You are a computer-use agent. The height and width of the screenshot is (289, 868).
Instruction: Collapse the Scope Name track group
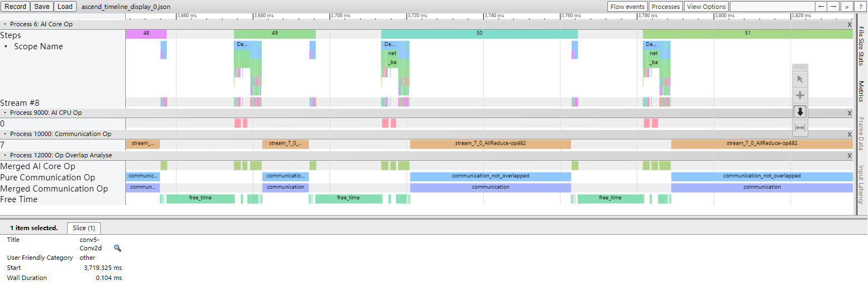pyautogui.click(x=6, y=46)
